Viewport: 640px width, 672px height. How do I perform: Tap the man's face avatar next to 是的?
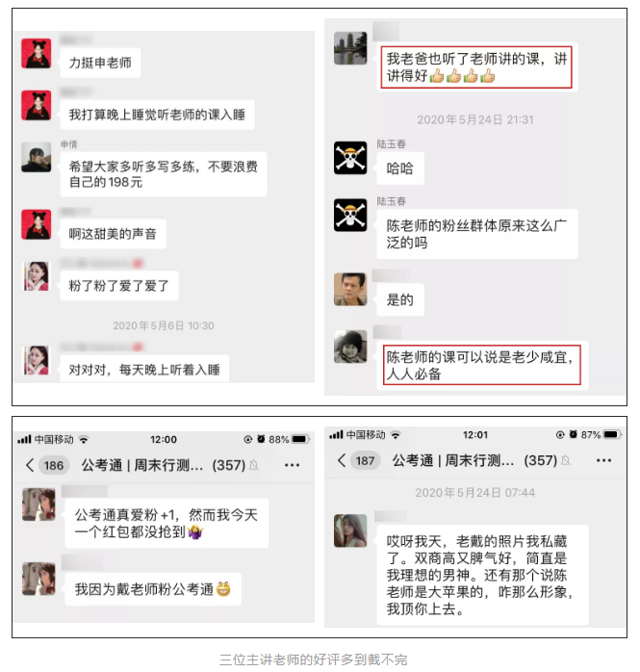click(350, 289)
